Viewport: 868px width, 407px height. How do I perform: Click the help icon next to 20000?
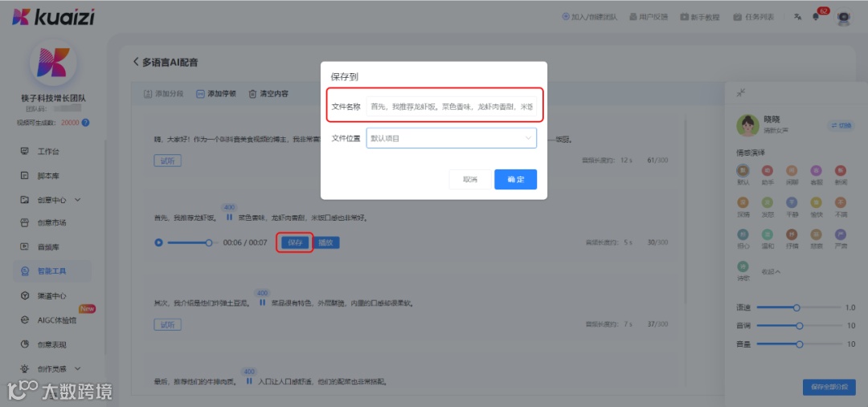(x=85, y=123)
